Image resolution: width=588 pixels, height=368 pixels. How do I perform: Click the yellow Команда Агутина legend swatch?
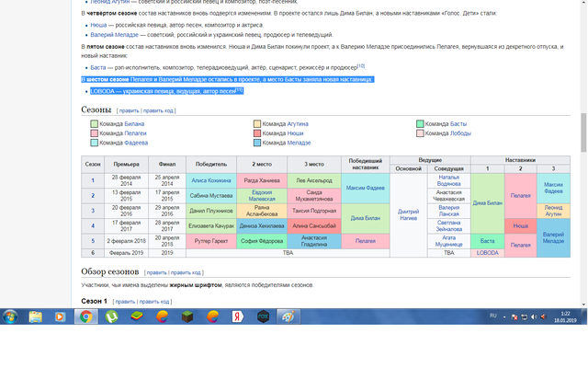pyautogui.click(x=257, y=123)
